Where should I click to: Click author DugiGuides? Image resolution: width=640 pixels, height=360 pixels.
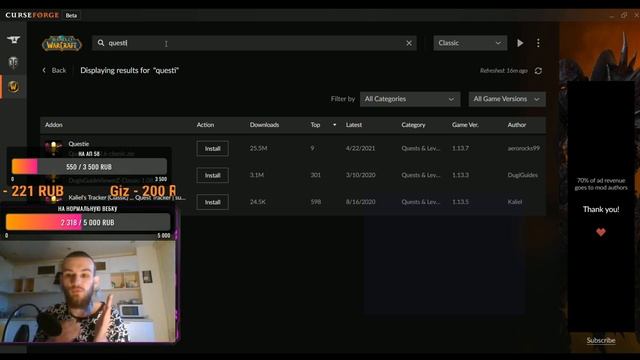tap(522, 175)
